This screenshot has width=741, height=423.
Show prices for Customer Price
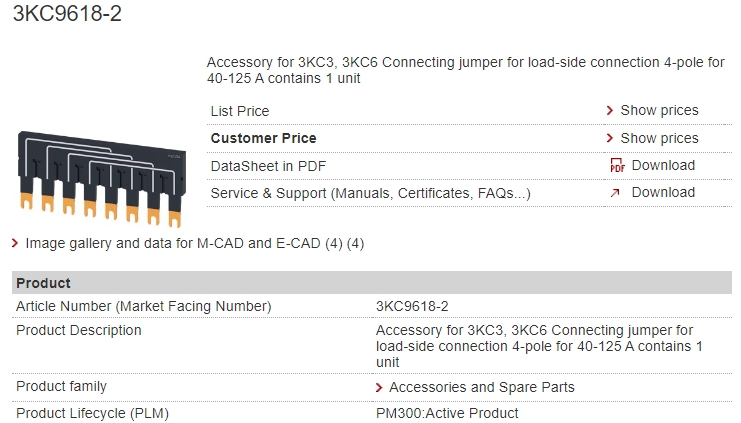coord(659,138)
